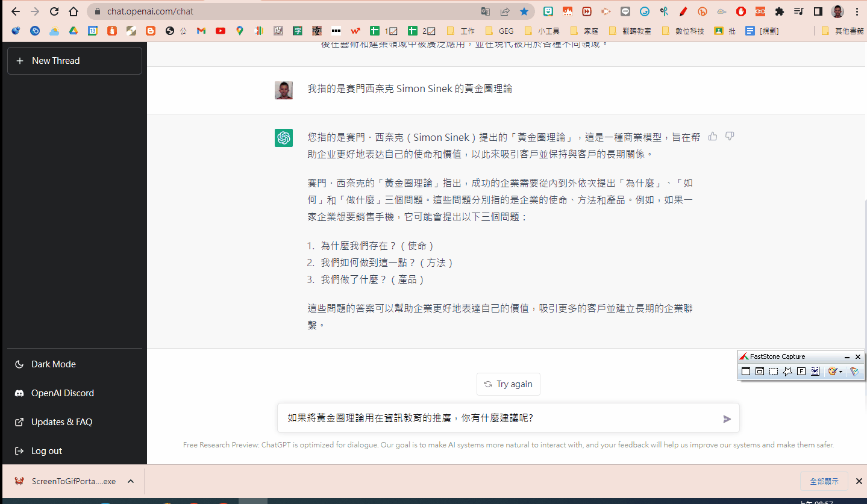Click 全部顯示 to show all downloads

(x=824, y=481)
